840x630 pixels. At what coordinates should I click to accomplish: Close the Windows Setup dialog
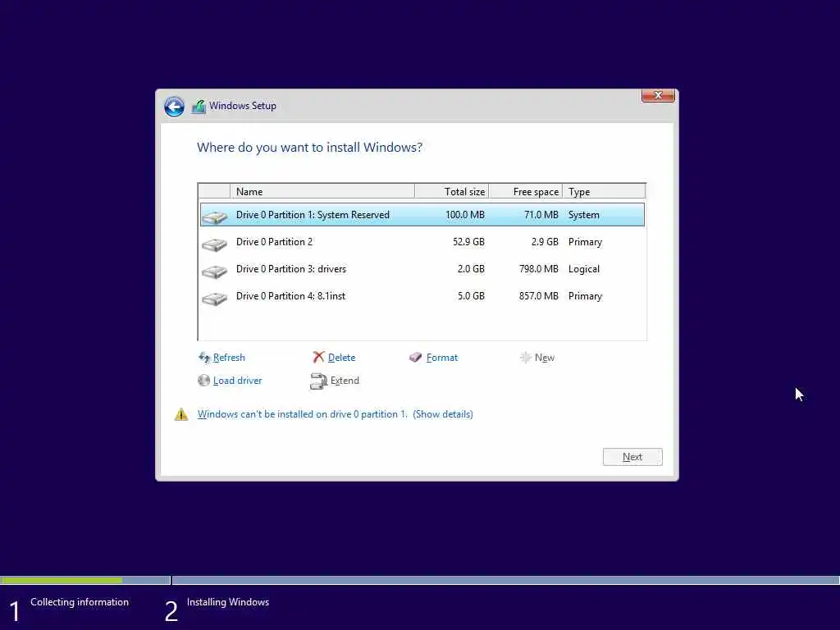658,95
